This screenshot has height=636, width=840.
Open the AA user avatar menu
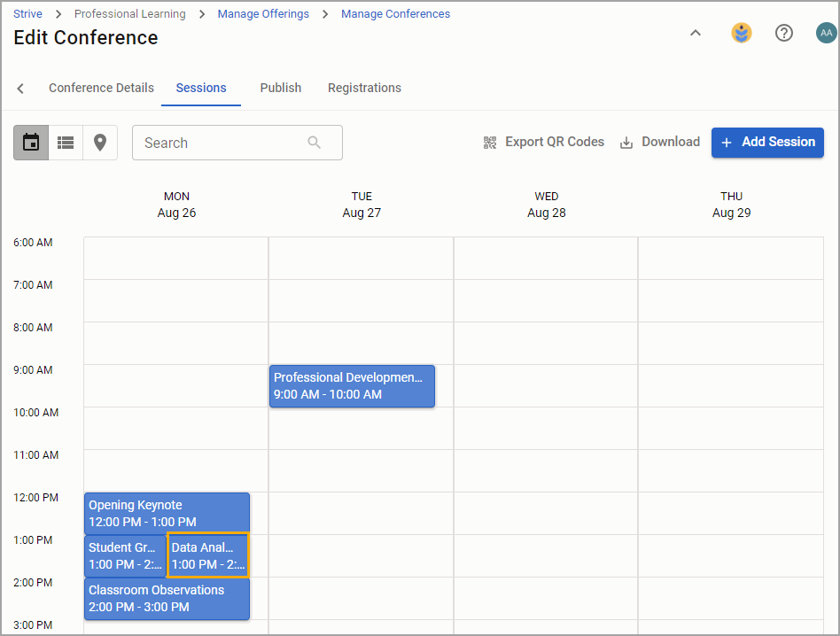tap(826, 33)
